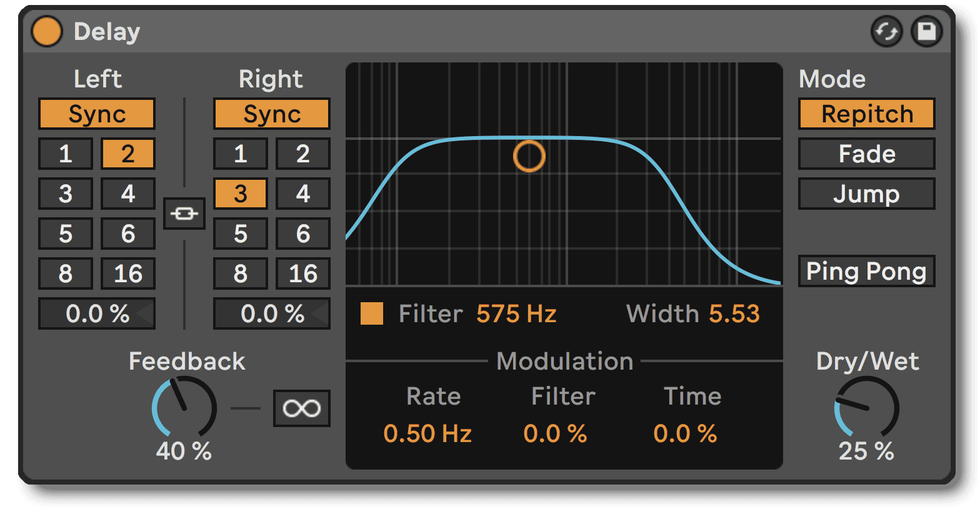Toggle the Delay device activator

[47, 32]
